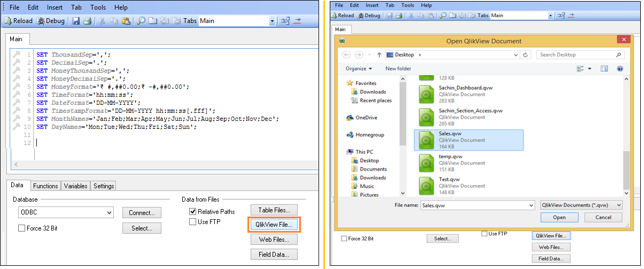Open the QlikView Documents (*.qvw) file type dropdown
Viewport: 644px width, 269px height.
[581, 205]
